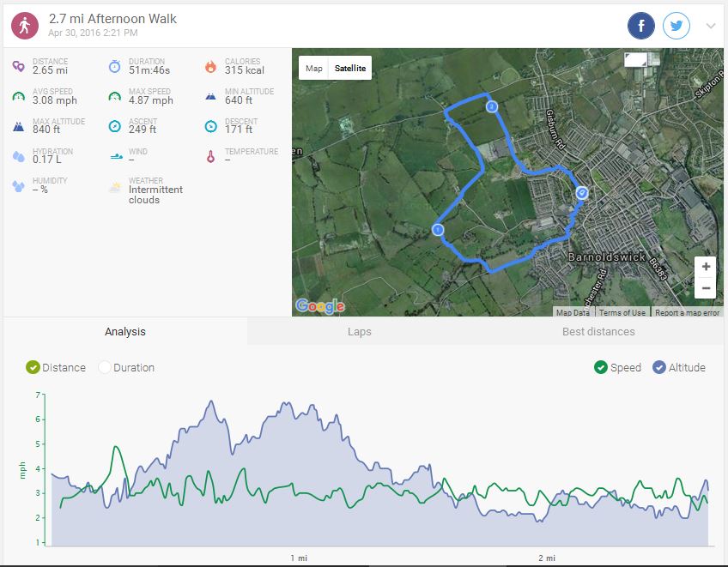This screenshot has width=728, height=567.
Task: Share workout on Twitter
Action: (x=676, y=26)
